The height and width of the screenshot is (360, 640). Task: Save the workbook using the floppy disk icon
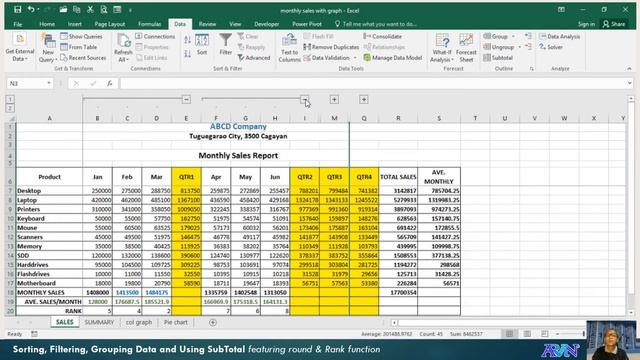pyautogui.click(x=17, y=9)
